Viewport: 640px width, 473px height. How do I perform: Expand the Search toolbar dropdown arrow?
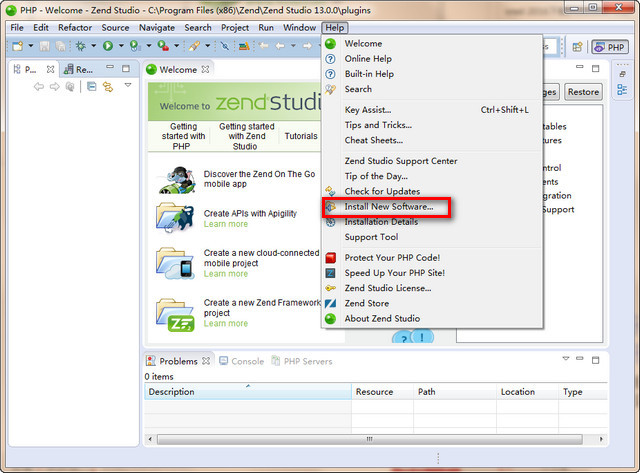click(x=207, y=46)
